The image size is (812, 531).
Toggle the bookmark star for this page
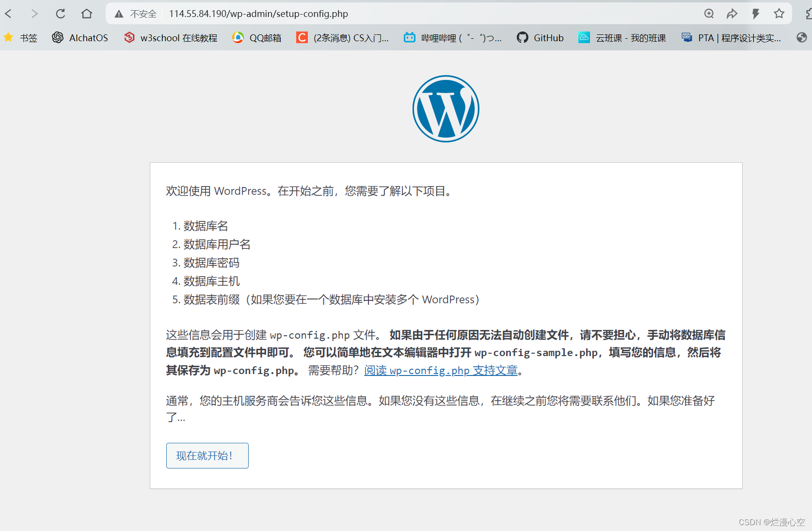(x=779, y=14)
